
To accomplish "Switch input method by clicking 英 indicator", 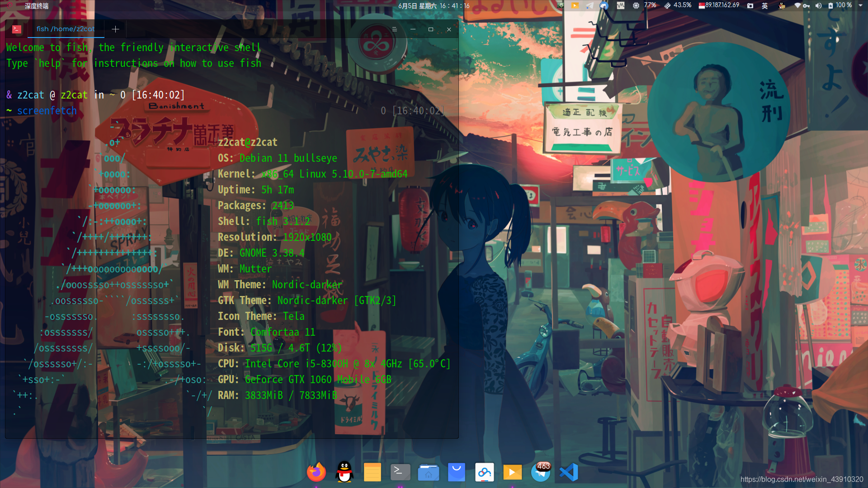I will point(764,6).
